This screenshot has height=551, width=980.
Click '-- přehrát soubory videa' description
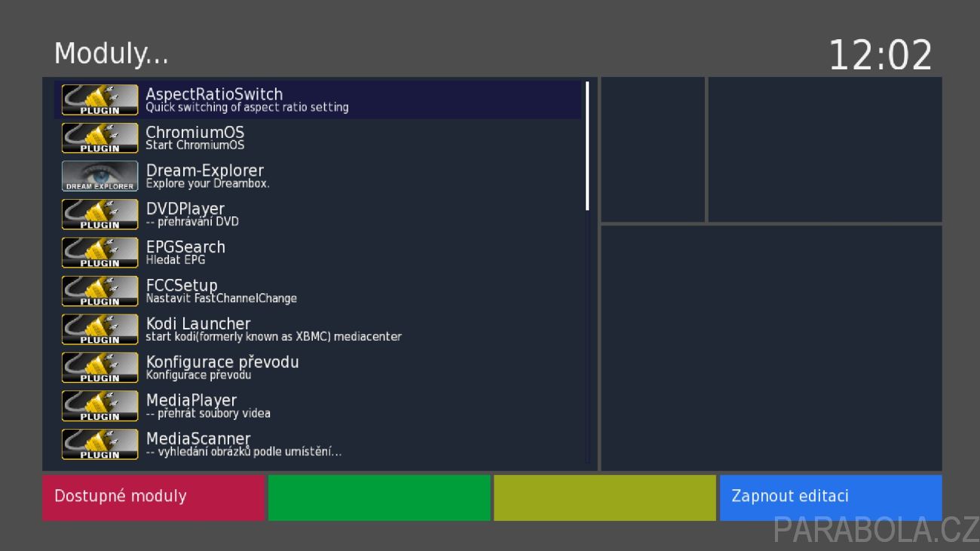(x=208, y=414)
